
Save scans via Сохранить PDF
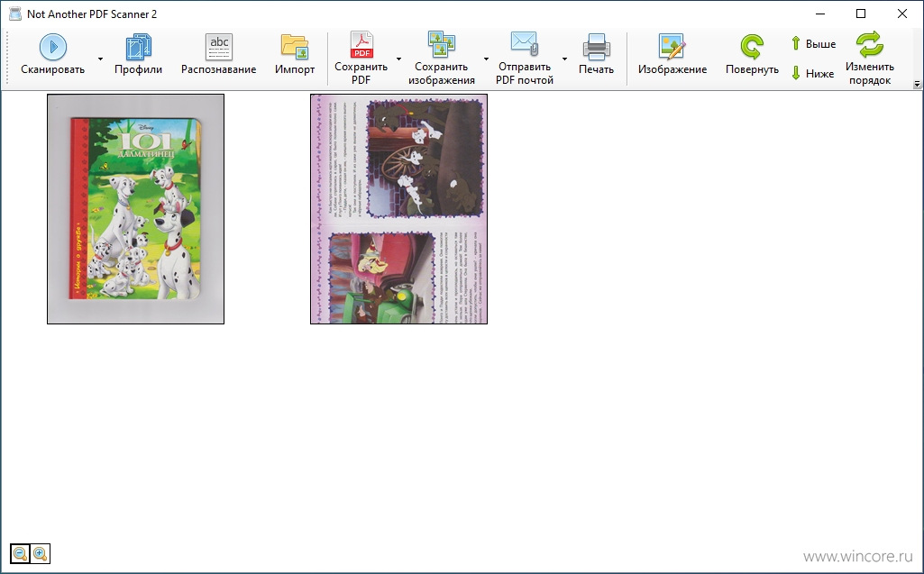point(361,59)
